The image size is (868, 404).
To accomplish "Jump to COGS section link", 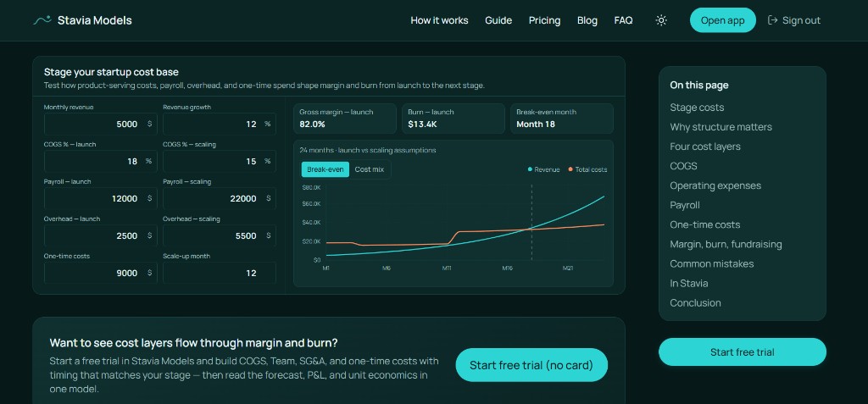I will click(683, 166).
